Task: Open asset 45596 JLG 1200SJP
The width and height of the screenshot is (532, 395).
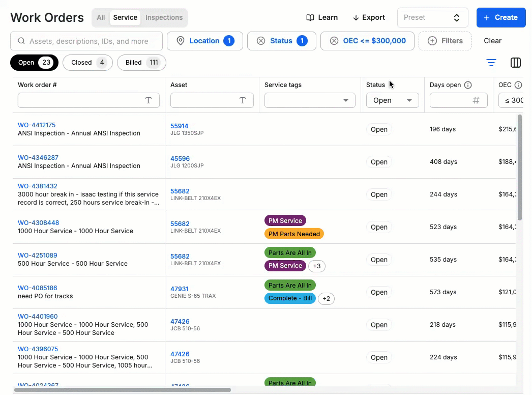Action: tap(180, 159)
